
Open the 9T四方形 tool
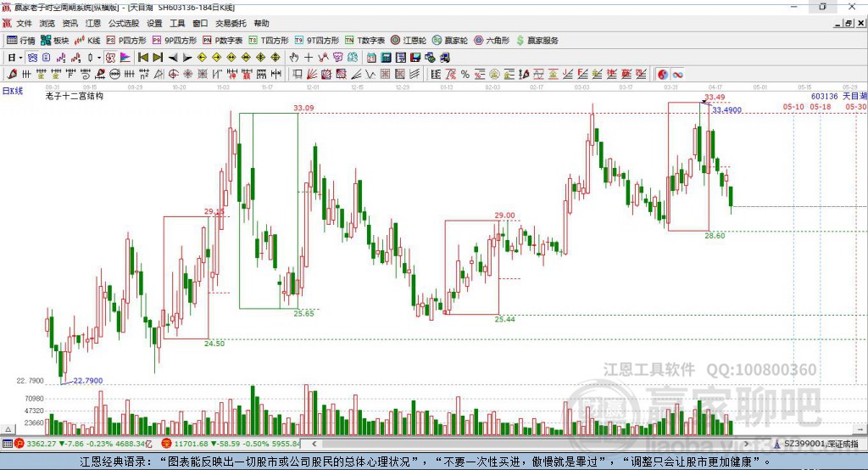click(x=317, y=41)
